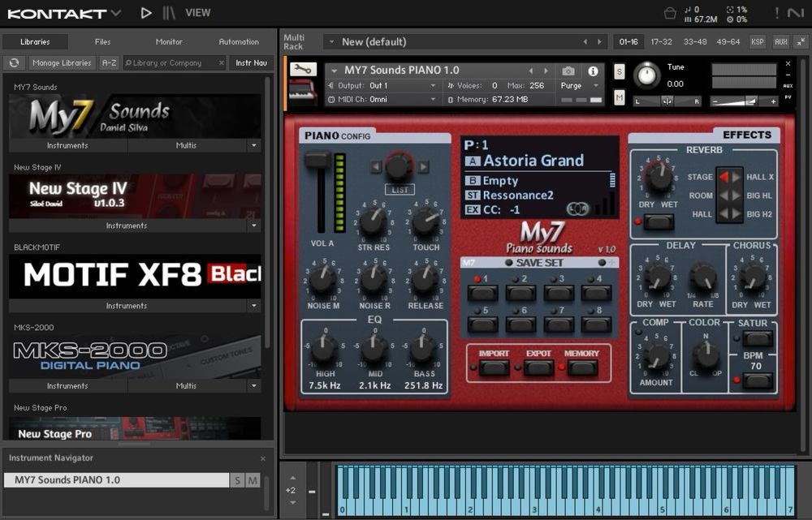Select previous instrument preset arrow
Viewport: 812px width, 520px height.
pyautogui.click(x=531, y=71)
